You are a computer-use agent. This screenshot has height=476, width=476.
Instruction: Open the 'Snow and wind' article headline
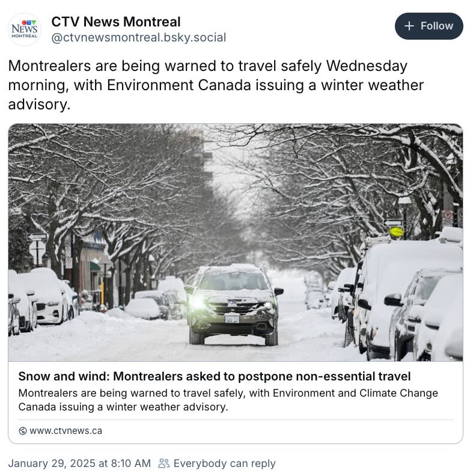coord(215,376)
